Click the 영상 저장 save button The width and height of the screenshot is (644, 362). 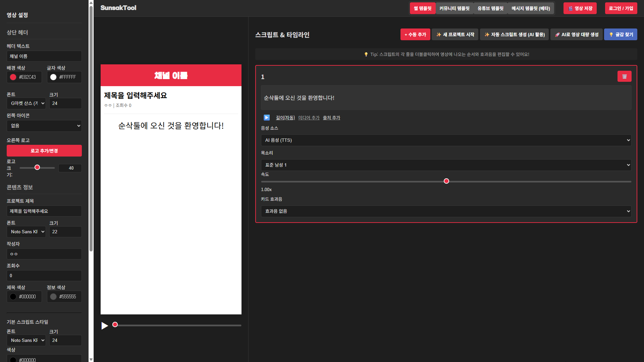click(x=580, y=8)
